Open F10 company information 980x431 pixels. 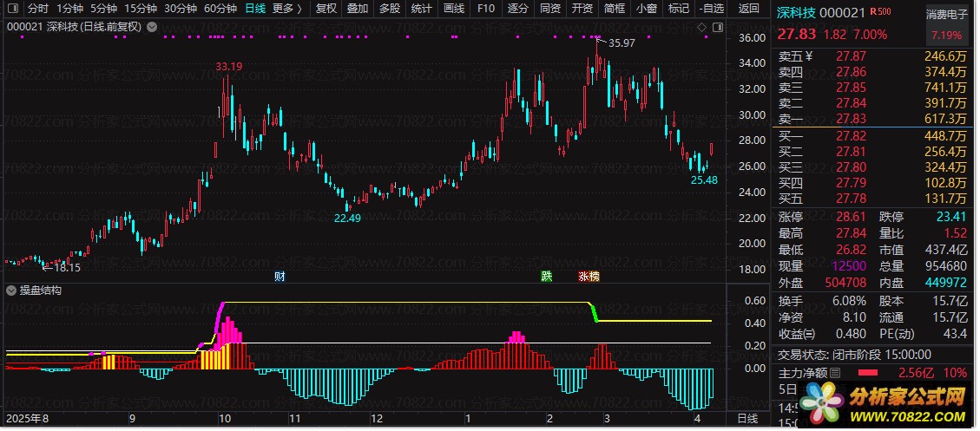[x=485, y=9]
